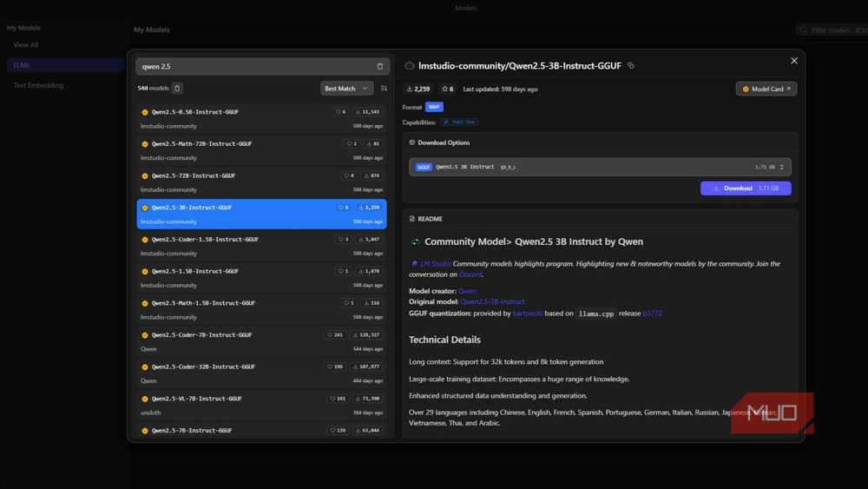The width and height of the screenshot is (868, 489).
Task: Open the Discord link in README
Action: (x=470, y=274)
